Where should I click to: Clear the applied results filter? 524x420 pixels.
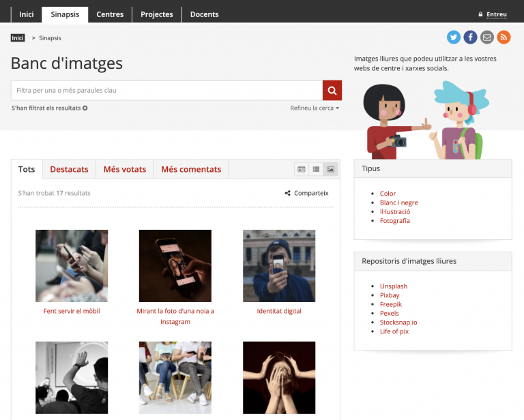[x=85, y=108]
